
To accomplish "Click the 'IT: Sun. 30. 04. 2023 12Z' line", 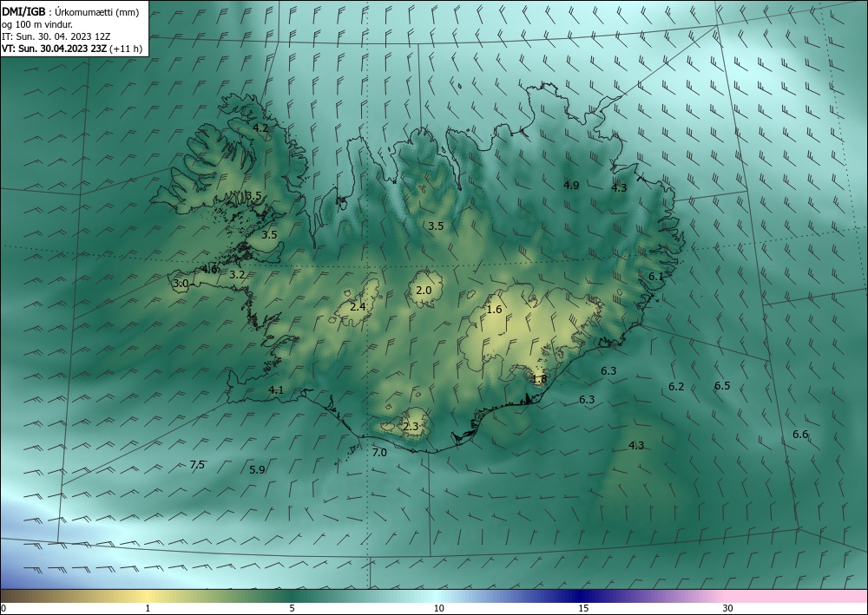I will tap(56, 36).
